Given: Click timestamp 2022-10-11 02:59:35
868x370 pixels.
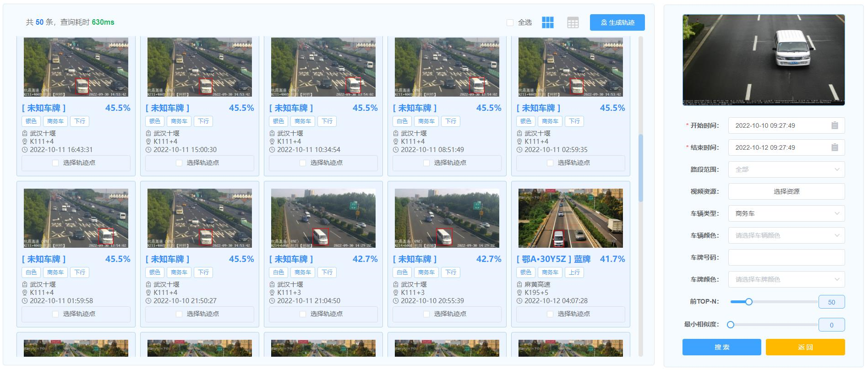Looking at the screenshot, I should pyautogui.click(x=556, y=150).
